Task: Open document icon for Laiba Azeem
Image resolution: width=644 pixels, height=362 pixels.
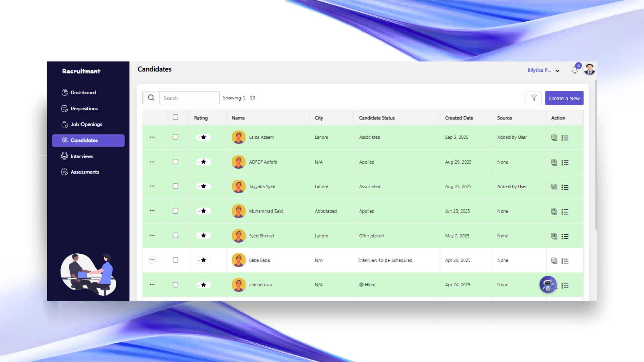Action: click(554, 138)
